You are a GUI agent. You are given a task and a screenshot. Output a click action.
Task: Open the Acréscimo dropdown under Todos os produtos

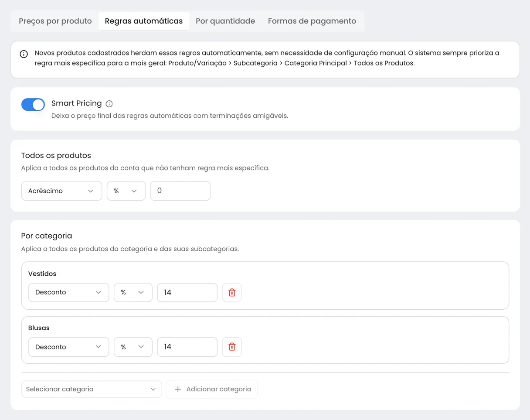[61, 191]
